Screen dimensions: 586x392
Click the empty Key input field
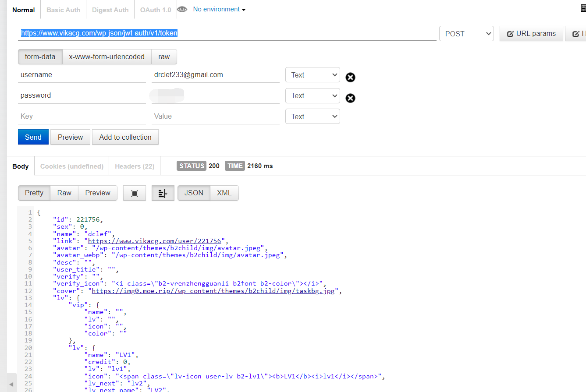click(x=82, y=117)
